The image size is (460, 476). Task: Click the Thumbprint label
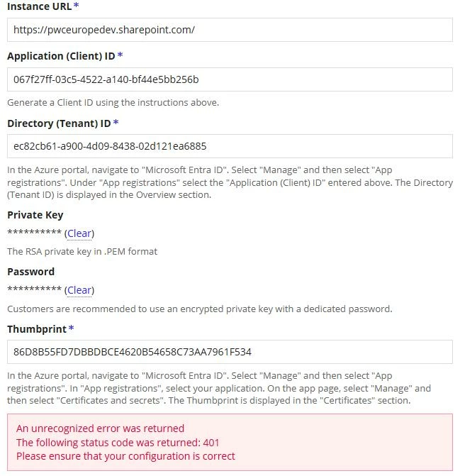click(37, 329)
